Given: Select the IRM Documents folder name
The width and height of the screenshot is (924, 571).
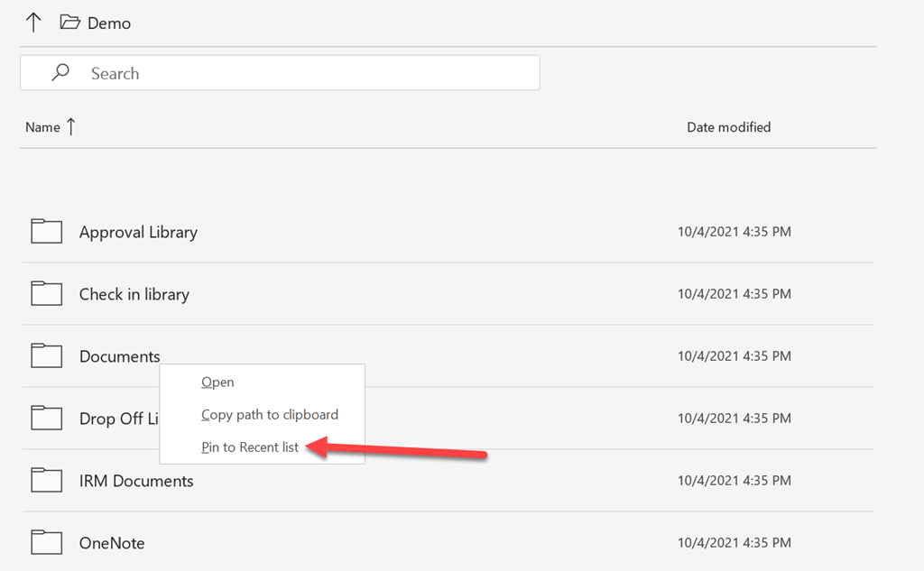Looking at the screenshot, I should point(136,482).
